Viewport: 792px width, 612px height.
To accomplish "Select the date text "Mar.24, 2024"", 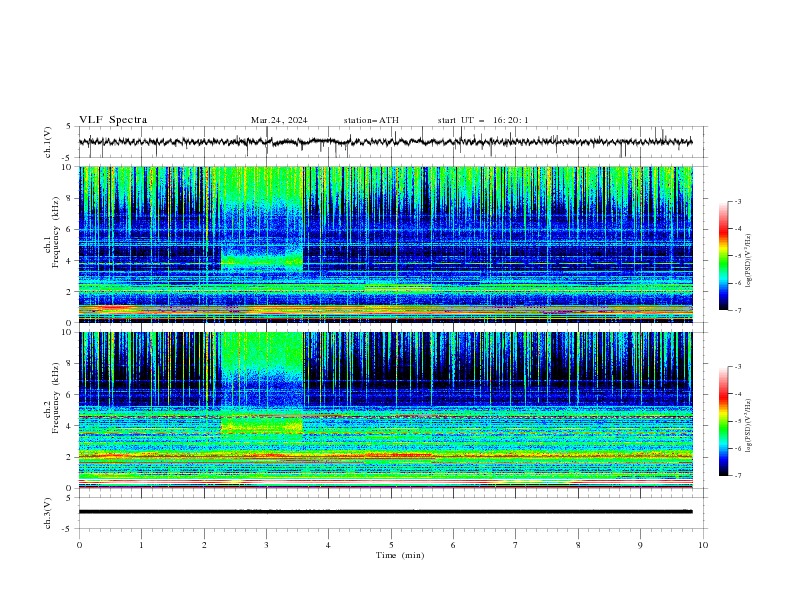I will (279, 120).
